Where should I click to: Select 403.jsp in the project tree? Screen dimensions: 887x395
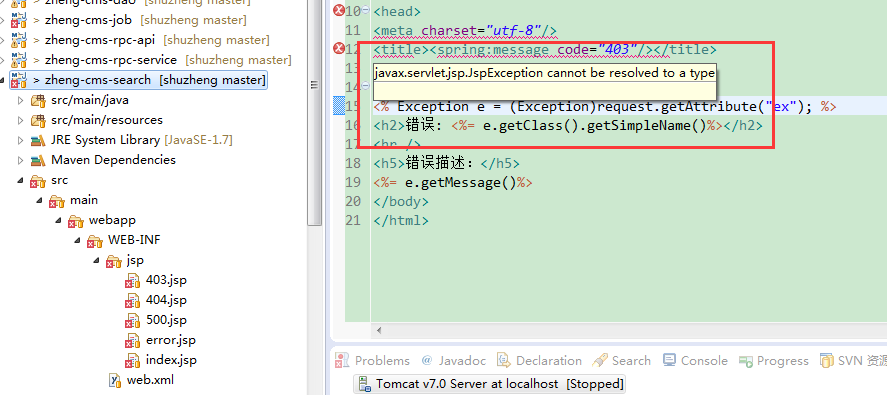(x=166, y=280)
